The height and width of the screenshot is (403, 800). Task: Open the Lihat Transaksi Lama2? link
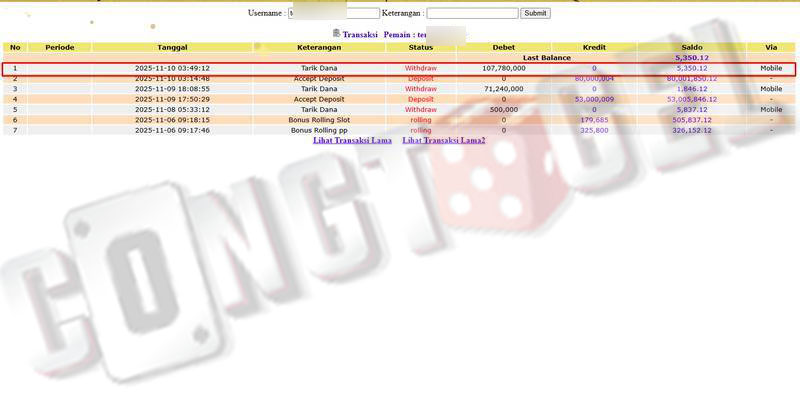[x=443, y=140]
